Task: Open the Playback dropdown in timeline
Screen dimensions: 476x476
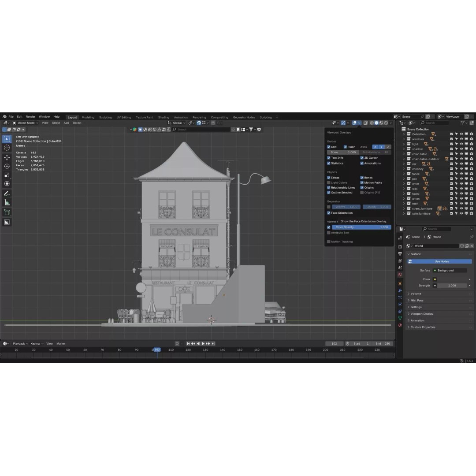Action: [20, 344]
